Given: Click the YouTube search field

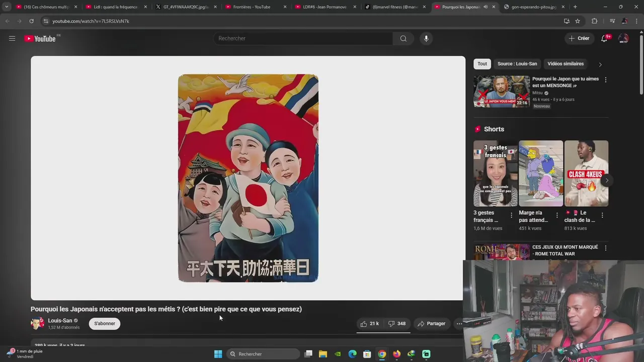Looking at the screenshot, I should click(x=303, y=38).
